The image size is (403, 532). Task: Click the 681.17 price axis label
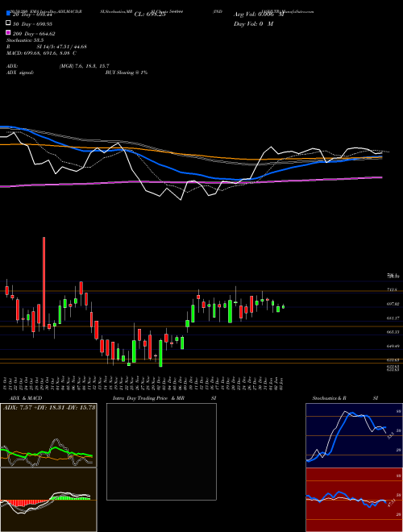[393, 318]
